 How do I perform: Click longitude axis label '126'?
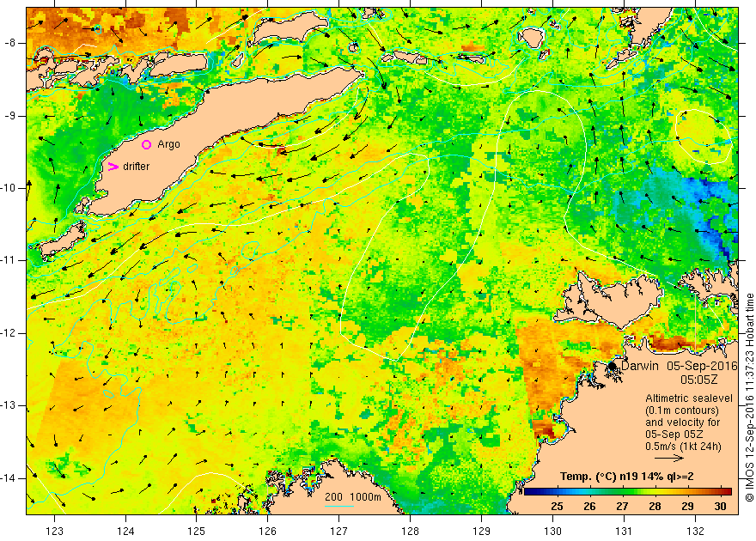click(x=267, y=532)
